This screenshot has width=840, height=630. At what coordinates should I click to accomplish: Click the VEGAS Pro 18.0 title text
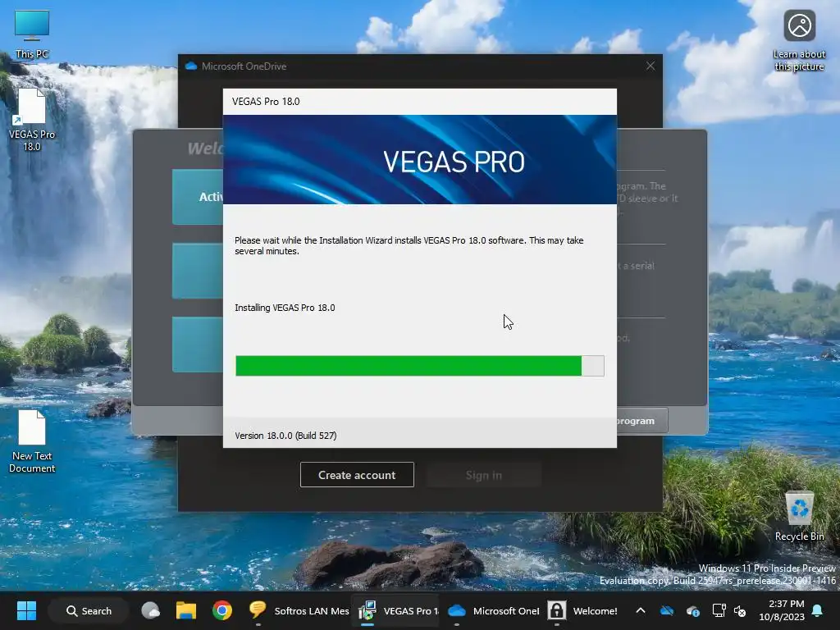tap(266, 101)
